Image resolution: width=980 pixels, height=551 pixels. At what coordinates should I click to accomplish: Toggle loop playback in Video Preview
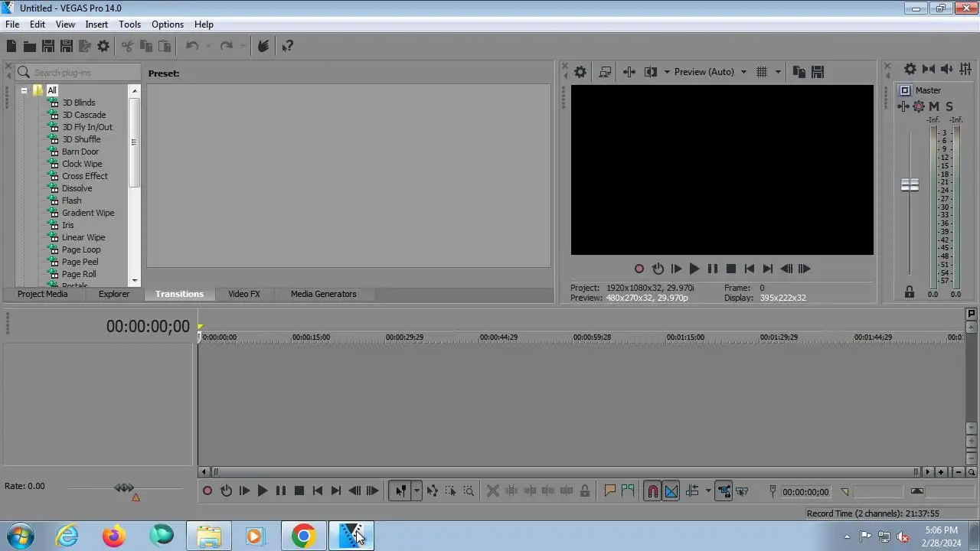tap(658, 269)
